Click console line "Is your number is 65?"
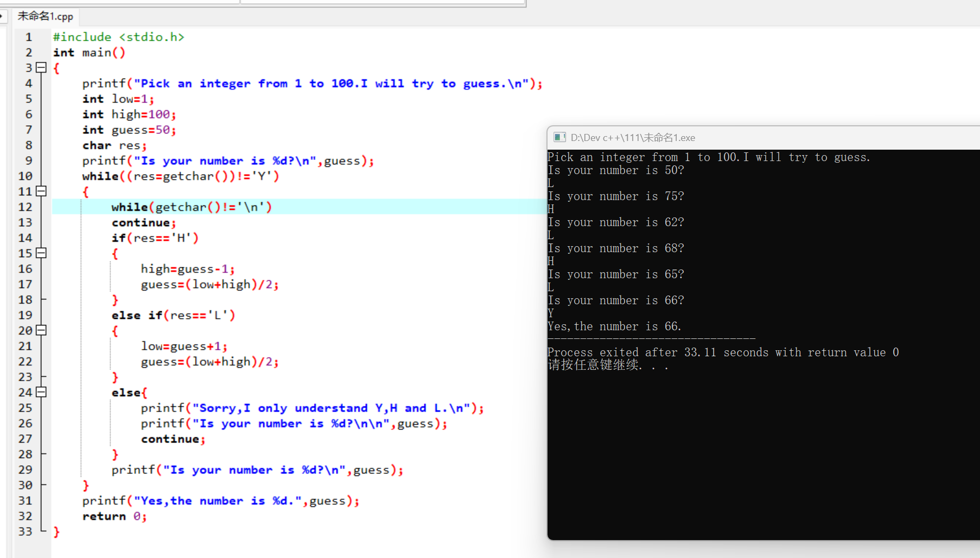Image resolution: width=980 pixels, height=558 pixels. point(616,274)
